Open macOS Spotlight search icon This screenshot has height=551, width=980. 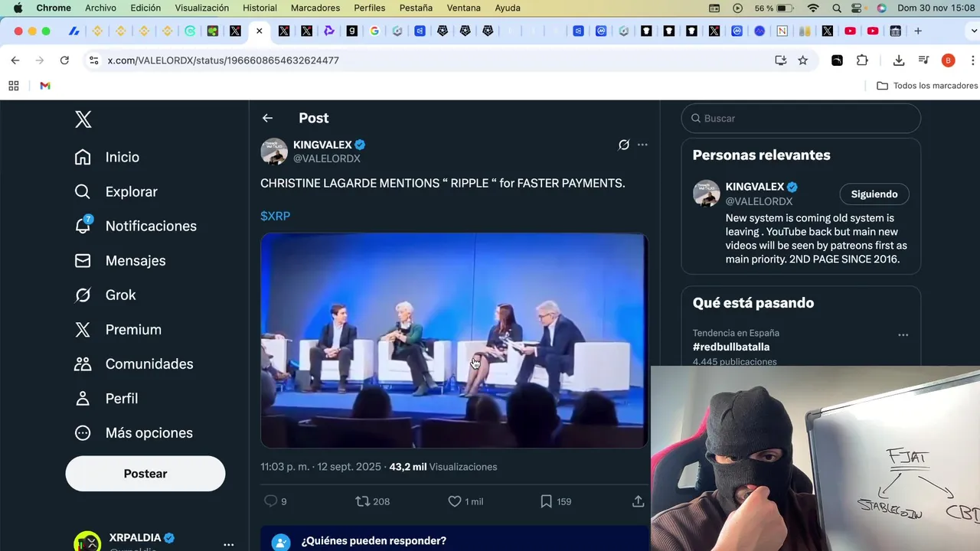[837, 8]
